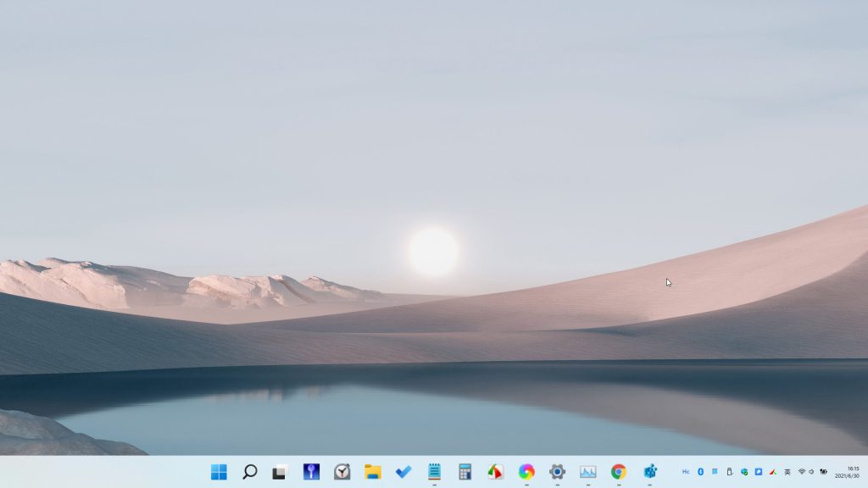
Task: Click the date to open the calendar
Action: (846, 479)
